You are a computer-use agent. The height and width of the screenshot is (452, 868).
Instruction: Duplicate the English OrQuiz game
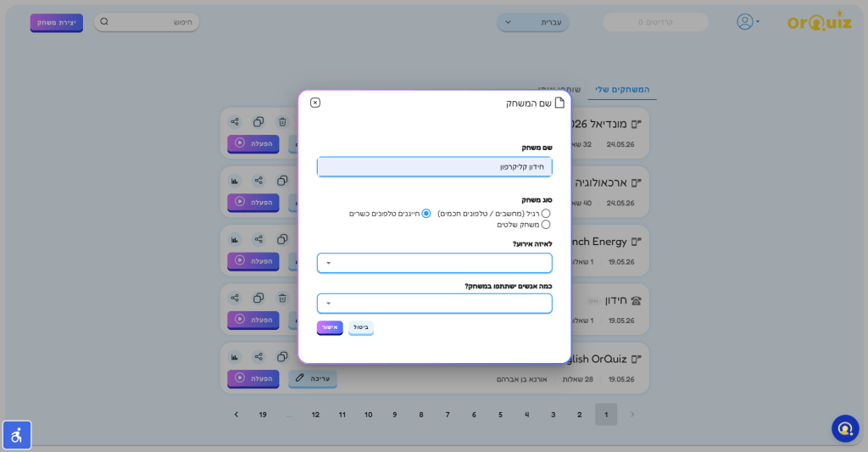[282, 357]
